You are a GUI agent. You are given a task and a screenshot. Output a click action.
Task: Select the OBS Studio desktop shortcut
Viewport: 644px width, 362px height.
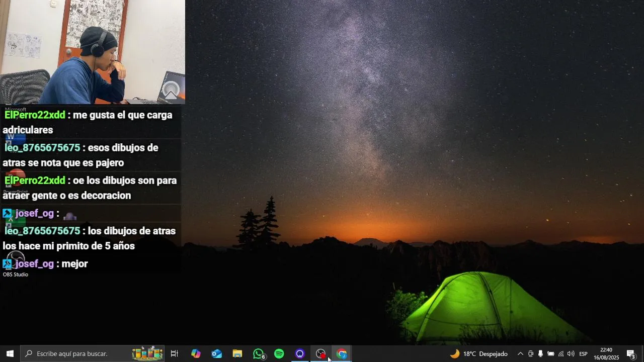pos(16,264)
